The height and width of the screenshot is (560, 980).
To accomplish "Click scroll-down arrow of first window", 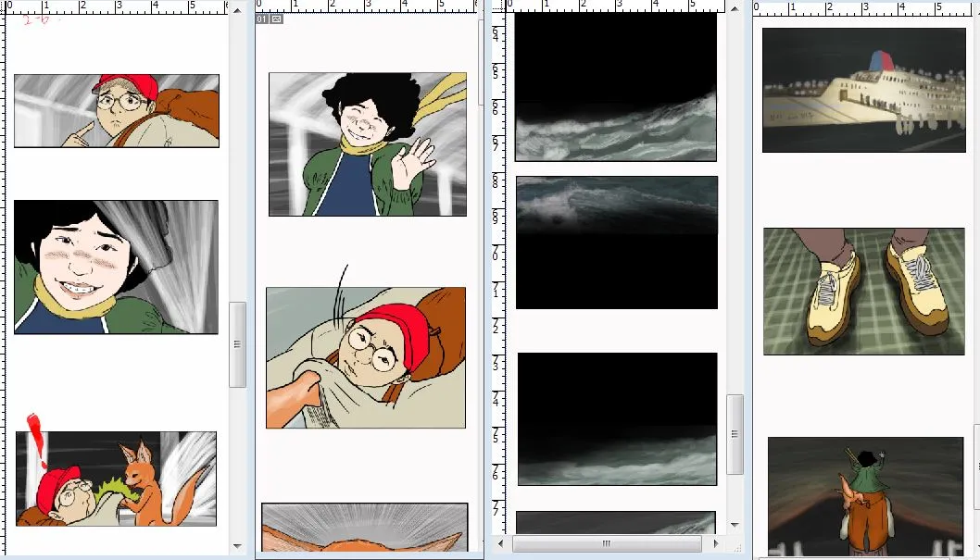I will [237, 545].
